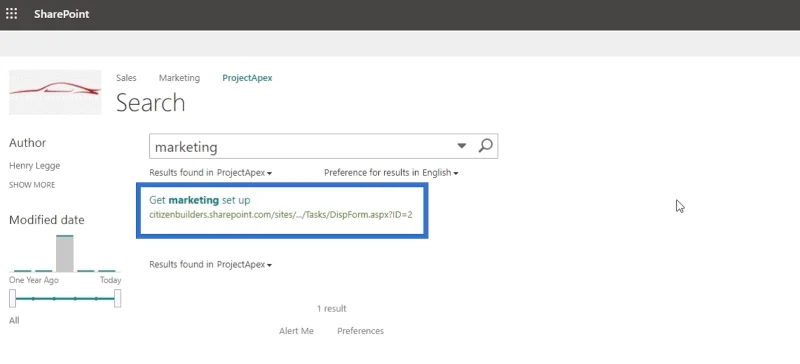Click the tall bar in Modified date histogram

[x=65, y=253]
